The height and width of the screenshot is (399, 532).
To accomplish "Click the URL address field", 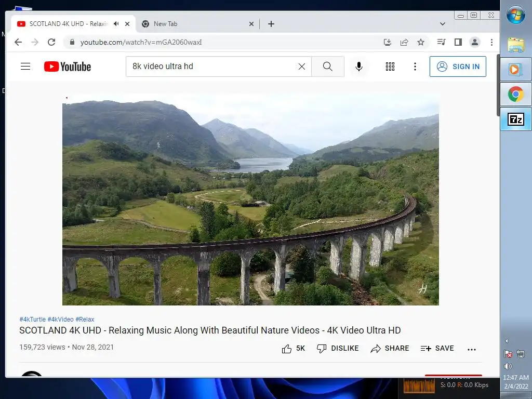I will tap(224, 42).
